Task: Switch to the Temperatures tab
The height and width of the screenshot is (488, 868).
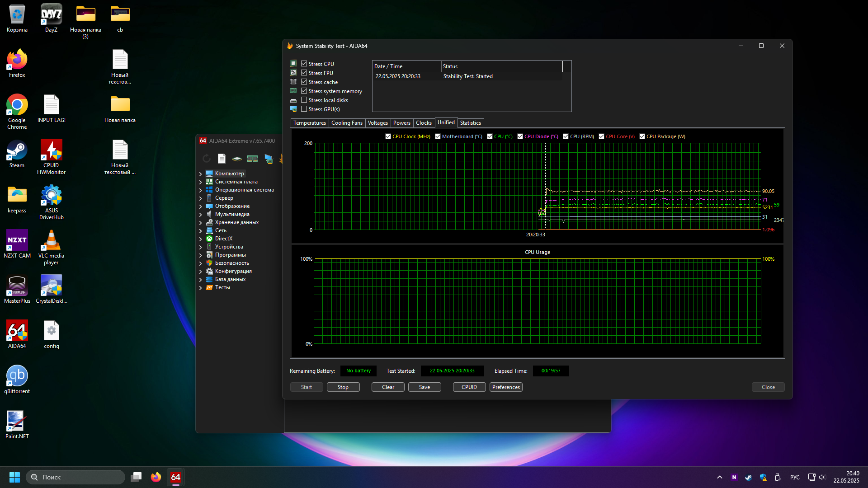Action: click(x=310, y=123)
